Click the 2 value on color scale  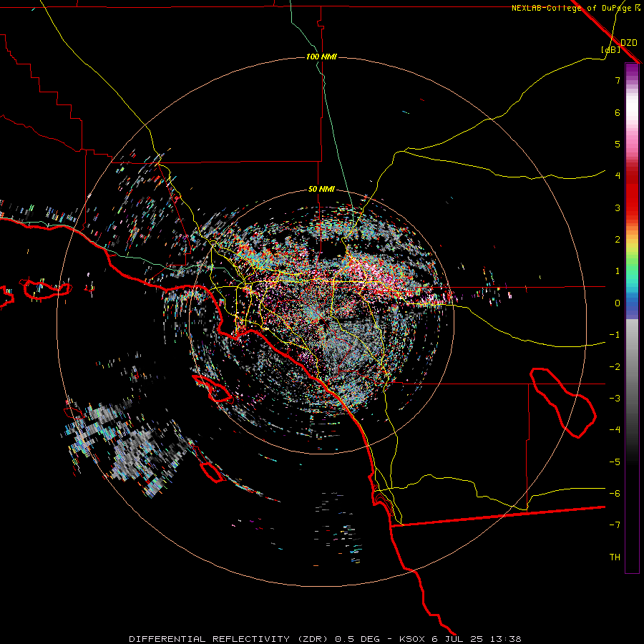tap(618, 240)
